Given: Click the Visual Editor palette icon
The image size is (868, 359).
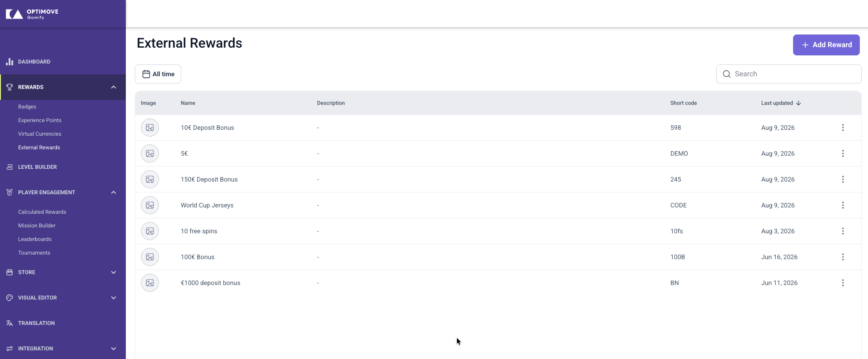Looking at the screenshot, I should [10, 298].
